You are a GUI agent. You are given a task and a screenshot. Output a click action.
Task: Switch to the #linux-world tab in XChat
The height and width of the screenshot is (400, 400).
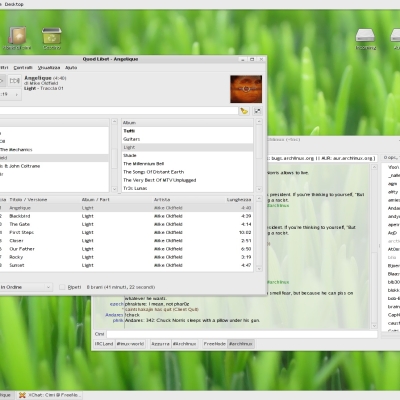tap(130, 344)
